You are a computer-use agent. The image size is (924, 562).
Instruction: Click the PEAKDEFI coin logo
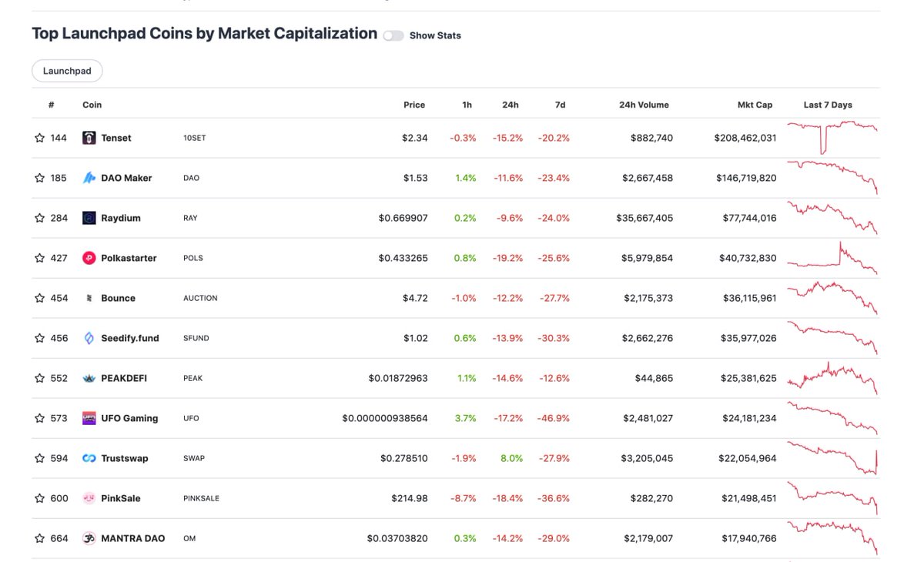[x=89, y=378]
